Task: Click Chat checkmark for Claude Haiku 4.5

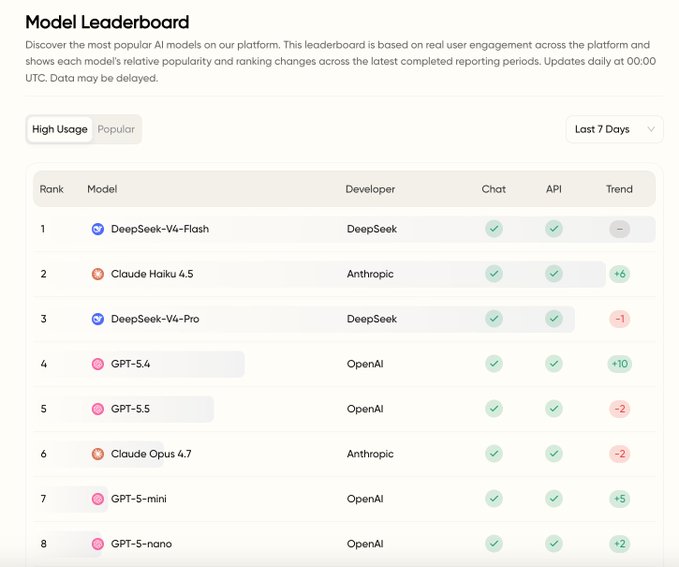Action: pyautogui.click(x=494, y=274)
